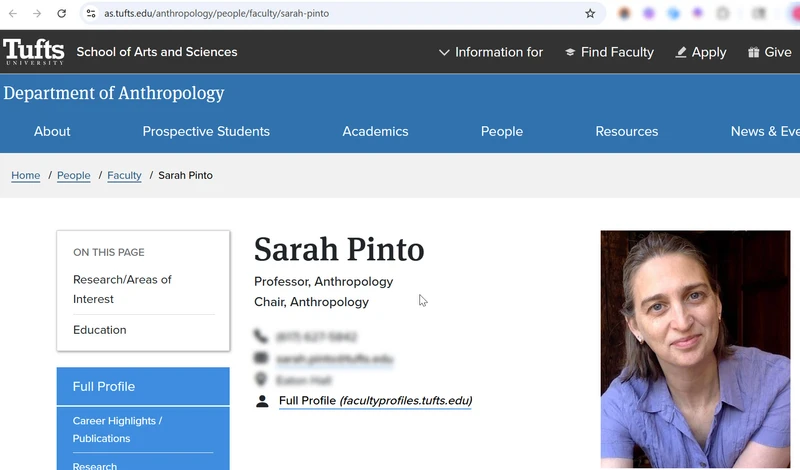Open the About menu
The height and width of the screenshot is (470, 800).
click(x=52, y=131)
